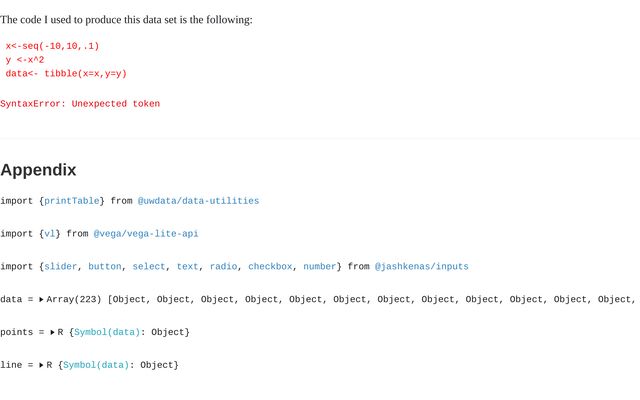Click Symbol(data) in the points cell
The width and height of the screenshot is (640, 400).
[x=107, y=332]
